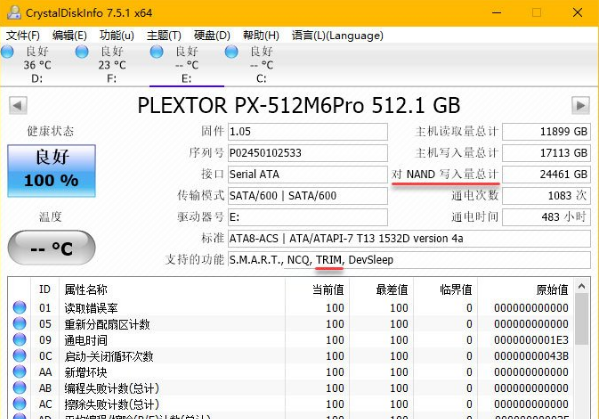Click the serial number field P02450102533
Image resolution: width=599 pixels, height=419 pixels.
[308, 153]
